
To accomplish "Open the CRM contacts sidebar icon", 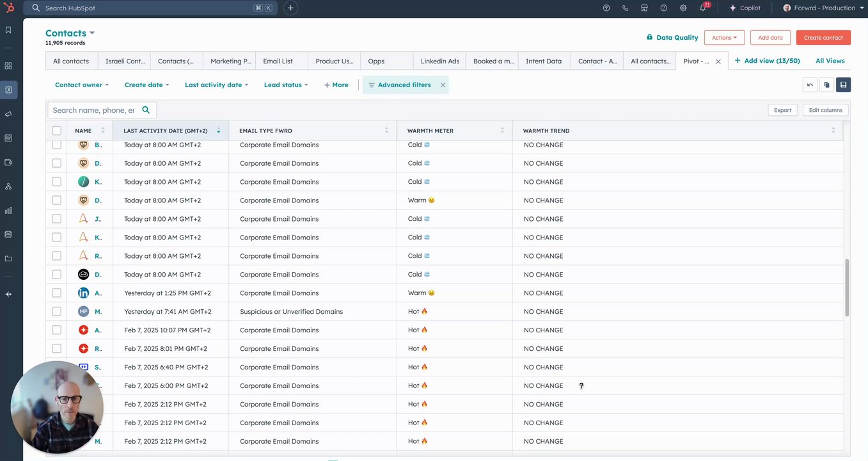I will (8, 90).
